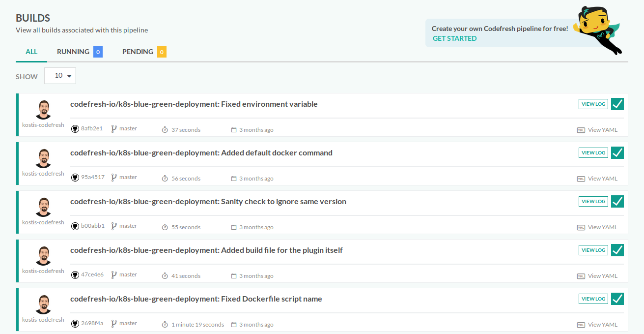Click stopwatch icon beside 1 minute 19 seconds
The width and height of the screenshot is (644, 334).
click(165, 325)
